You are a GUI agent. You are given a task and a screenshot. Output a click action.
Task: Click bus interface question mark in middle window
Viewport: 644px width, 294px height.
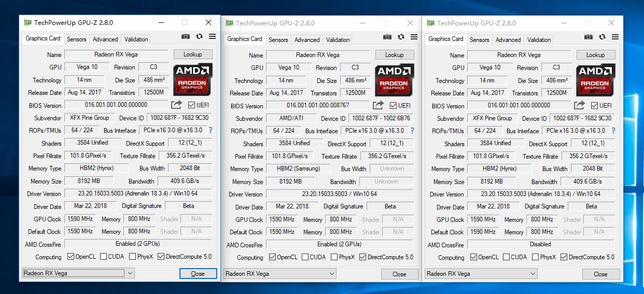412,131
